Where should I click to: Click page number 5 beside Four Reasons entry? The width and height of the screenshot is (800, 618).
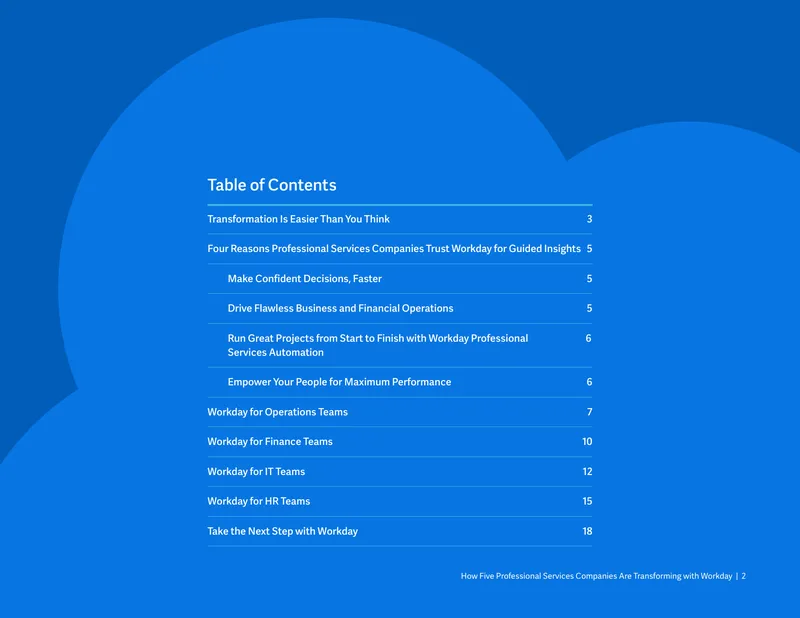(589, 249)
